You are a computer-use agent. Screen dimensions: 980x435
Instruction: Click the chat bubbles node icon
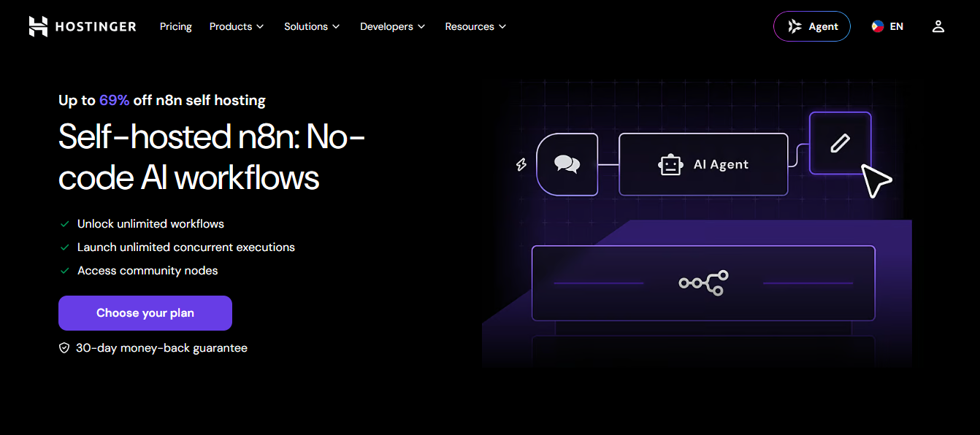pyautogui.click(x=567, y=164)
